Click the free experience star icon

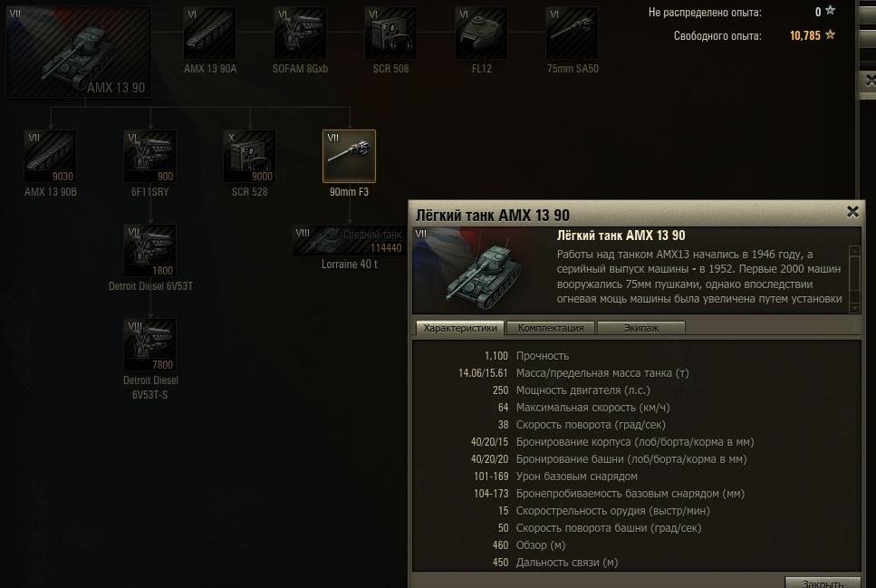(830, 34)
